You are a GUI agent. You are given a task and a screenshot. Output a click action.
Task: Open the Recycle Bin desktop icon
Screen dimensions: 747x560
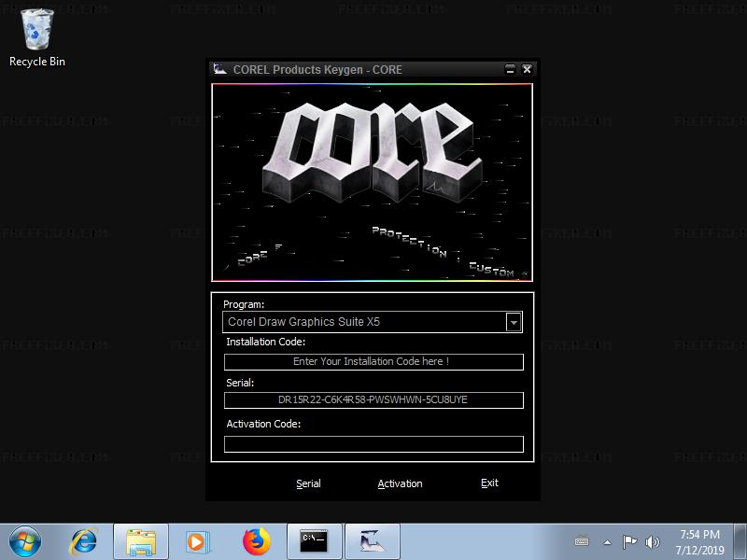37,38
